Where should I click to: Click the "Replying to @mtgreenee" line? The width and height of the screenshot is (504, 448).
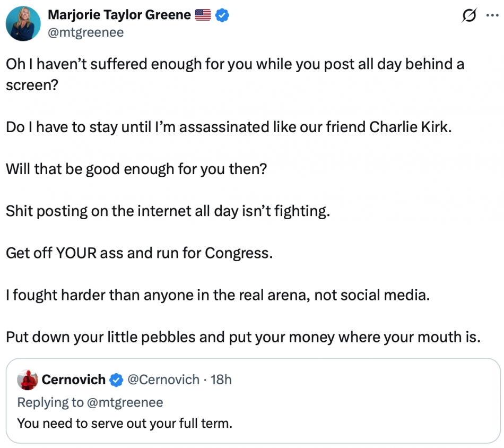pos(90,402)
